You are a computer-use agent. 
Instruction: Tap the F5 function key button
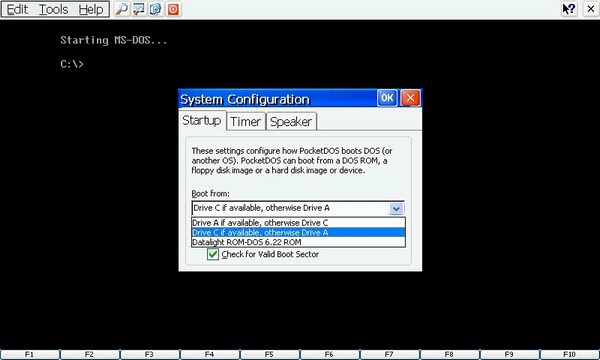tap(269, 354)
